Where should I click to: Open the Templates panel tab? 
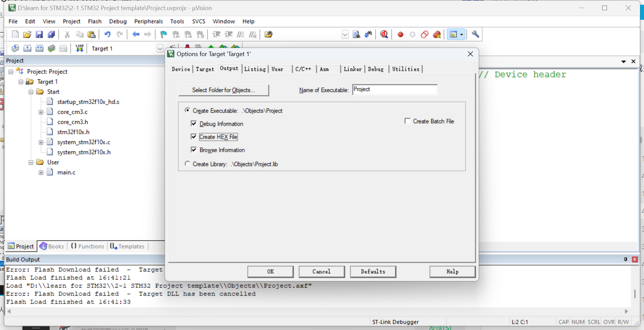[127, 246]
